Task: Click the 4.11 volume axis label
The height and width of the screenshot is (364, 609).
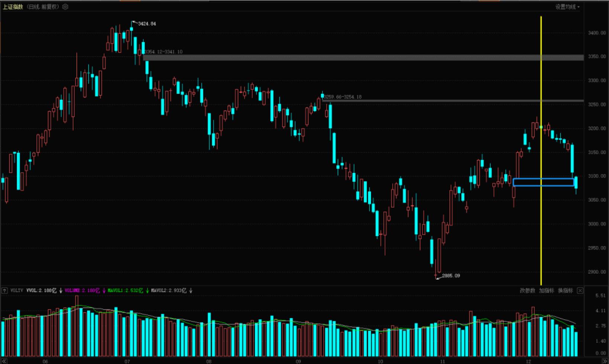Action: tap(600, 311)
